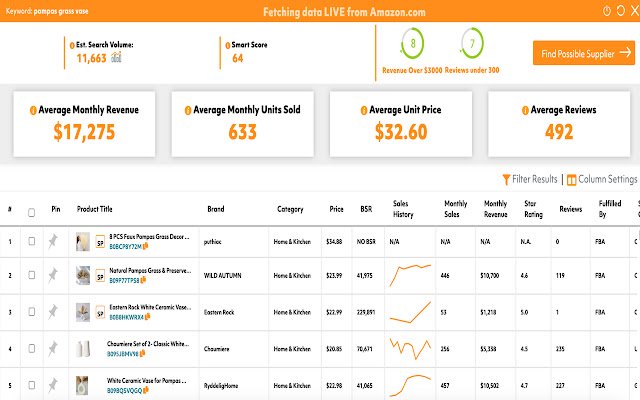Pin the Natural Pampas Grass product row

[x=53, y=276]
